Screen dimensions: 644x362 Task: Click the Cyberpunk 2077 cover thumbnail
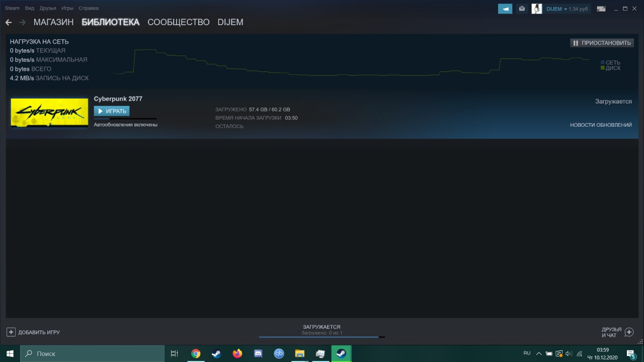49,113
